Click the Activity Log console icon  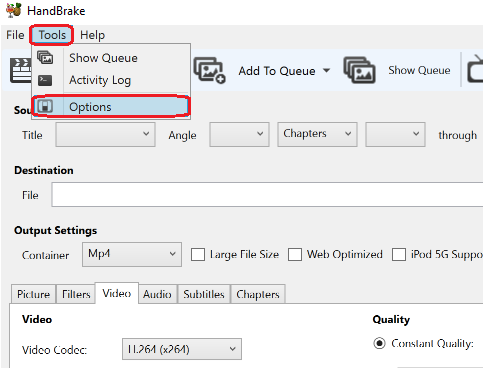coord(45,80)
